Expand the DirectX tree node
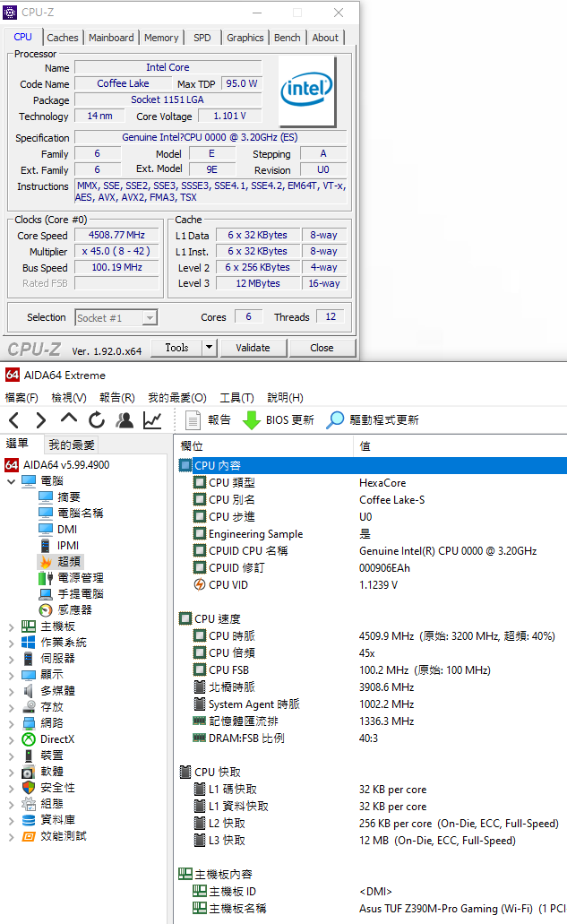Screen dimensions: 567x924 pos(11,739)
